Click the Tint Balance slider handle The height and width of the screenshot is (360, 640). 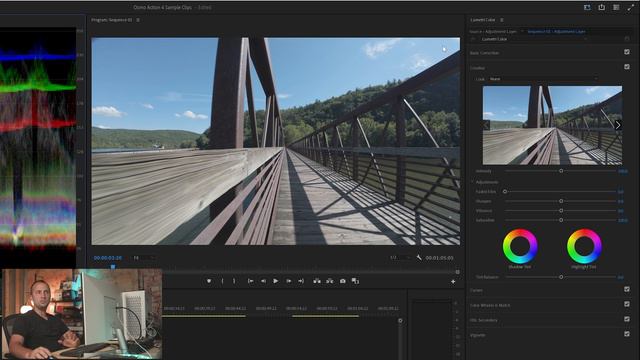click(x=561, y=277)
